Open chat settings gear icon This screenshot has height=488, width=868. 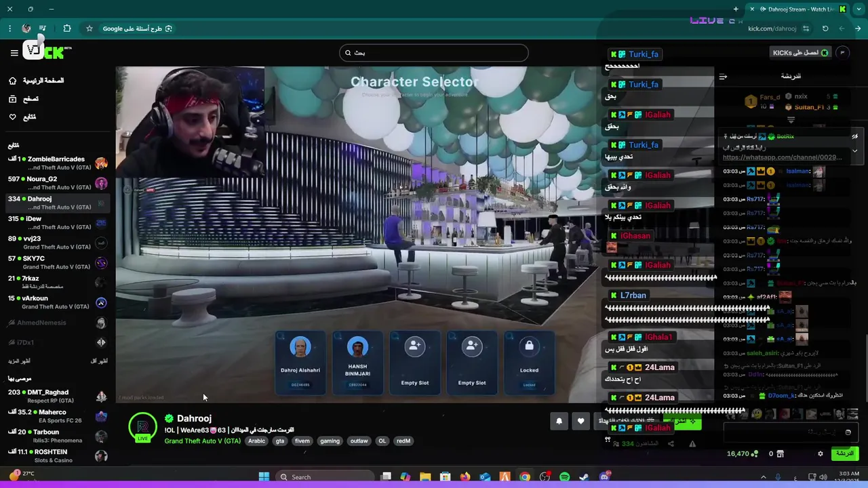[x=821, y=453]
